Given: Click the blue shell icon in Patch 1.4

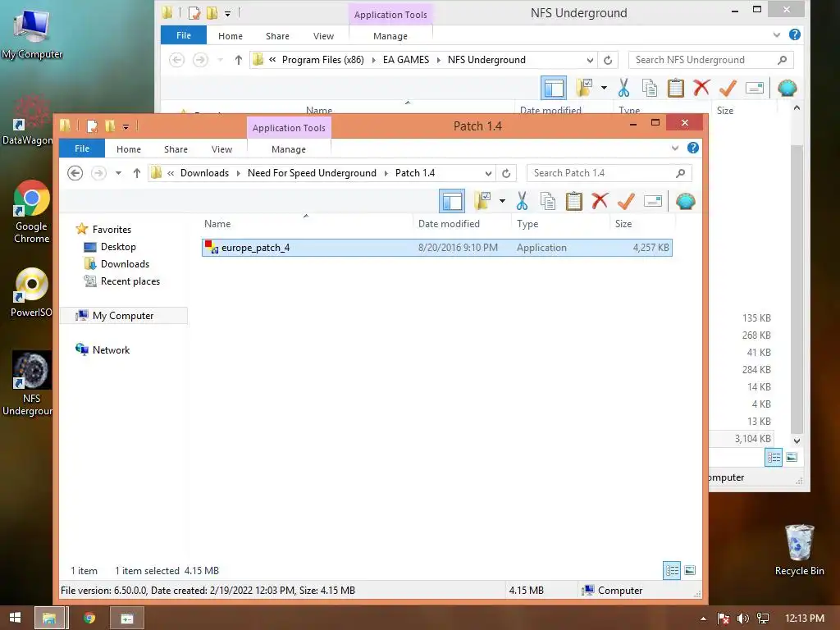Looking at the screenshot, I should 685,202.
